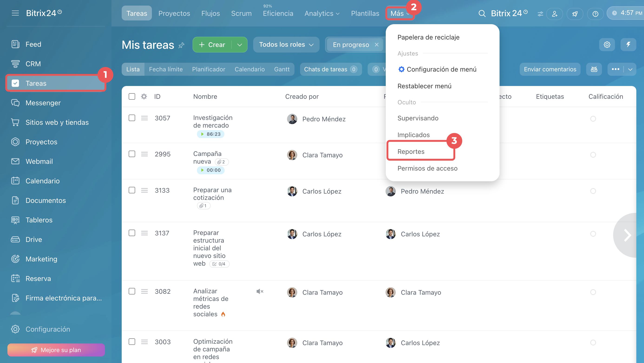This screenshot has width=644, height=363.
Task: Toggle the select-all tasks checkbox
Action: 132,96
